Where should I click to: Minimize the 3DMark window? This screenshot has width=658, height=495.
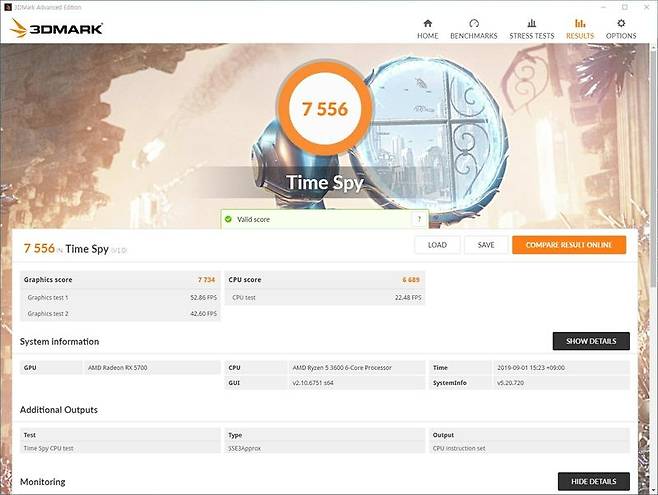[x=603, y=7]
